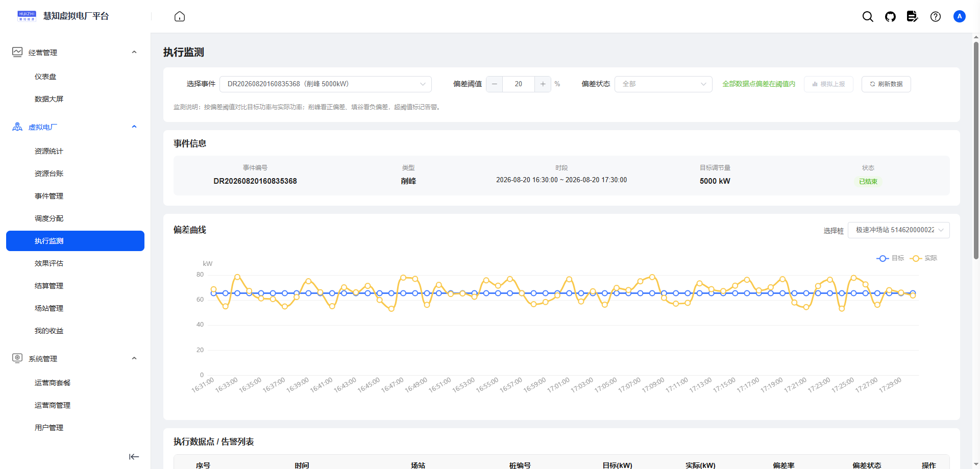The image size is (980, 469).
Task: Open 我的收益 page
Action: (75, 331)
